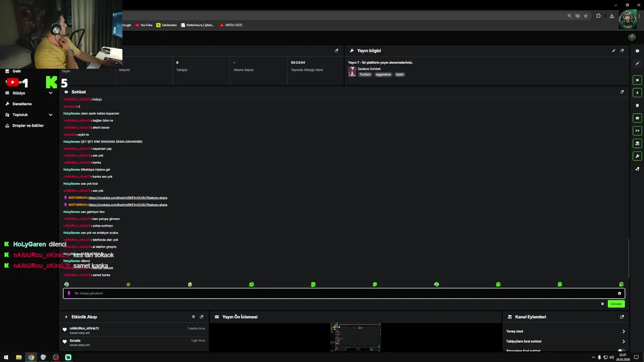Screen dimensions: 644x362
Task: Click the Yayın Ön İzlemesi preview thumbnail
Action: [x=355, y=337]
